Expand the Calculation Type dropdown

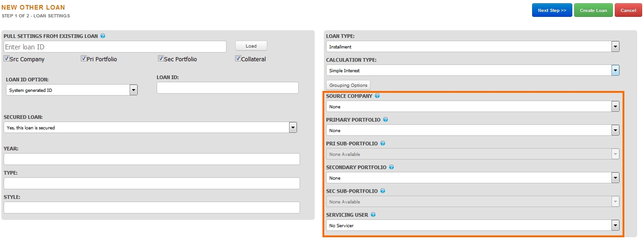pos(473,70)
